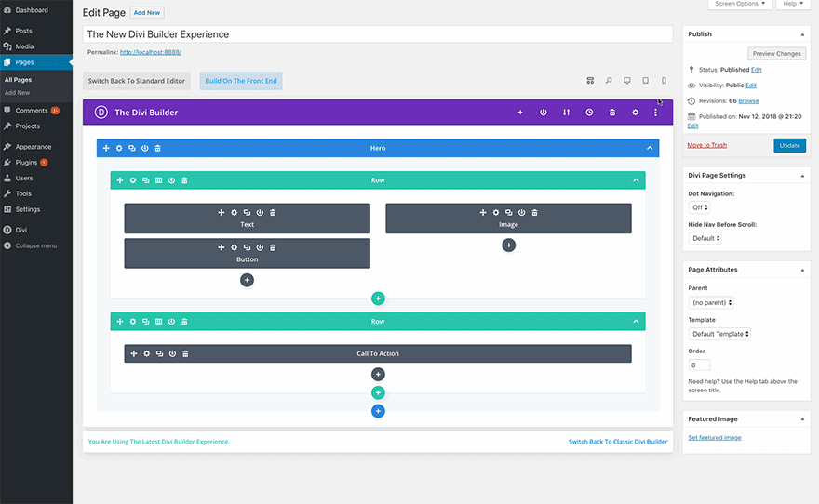Toggle power icon on Call To Action module
This screenshot has width=819, height=504.
[172, 353]
